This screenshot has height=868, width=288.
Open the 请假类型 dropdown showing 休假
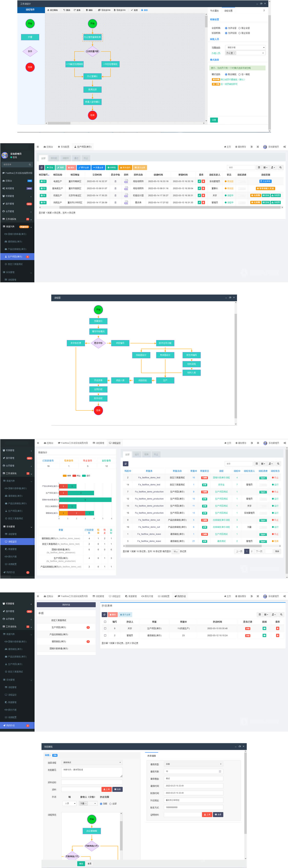tap(194, 764)
